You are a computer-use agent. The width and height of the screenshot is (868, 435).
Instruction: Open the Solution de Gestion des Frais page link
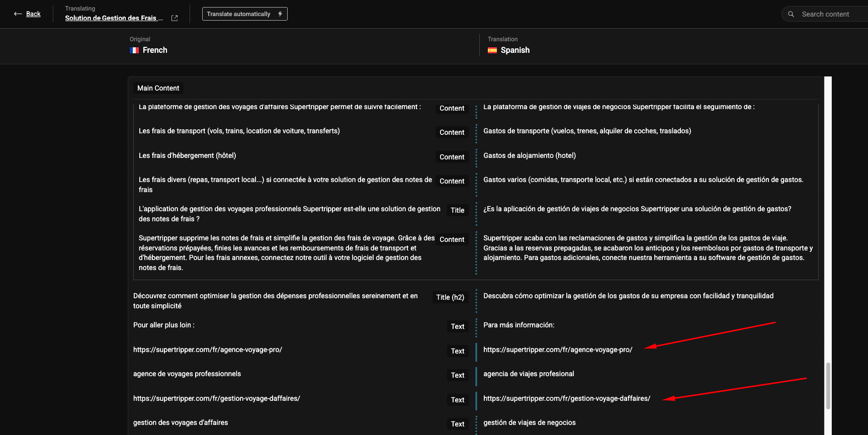pos(114,18)
